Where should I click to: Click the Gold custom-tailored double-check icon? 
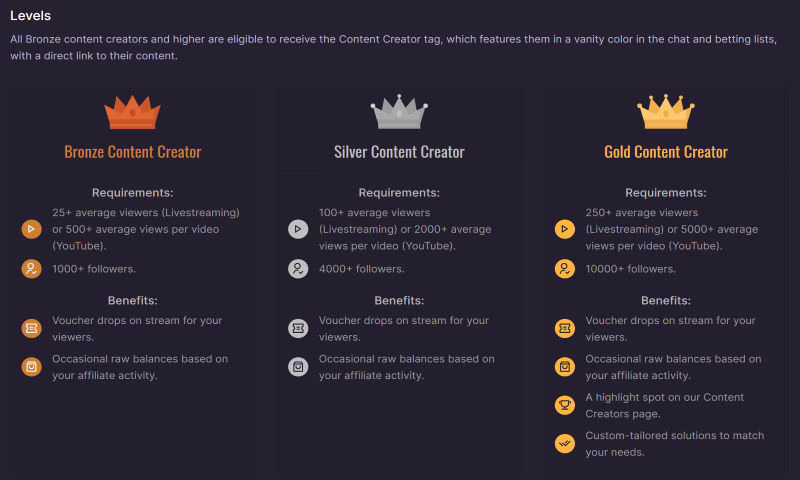(x=565, y=443)
